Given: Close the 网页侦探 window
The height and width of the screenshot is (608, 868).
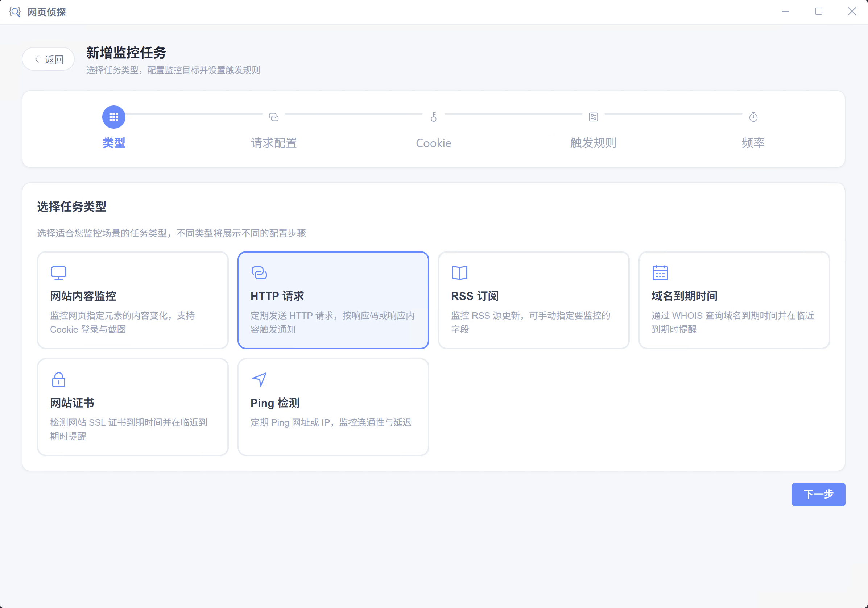Looking at the screenshot, I should (852, 12).
